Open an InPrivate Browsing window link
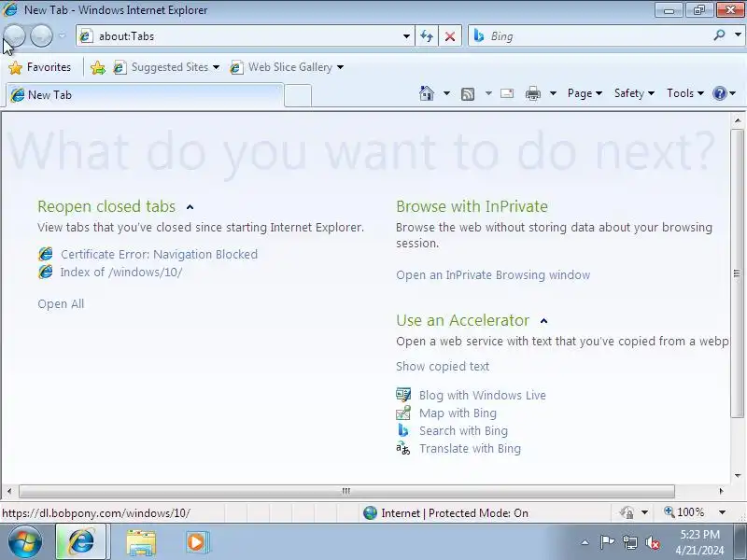The height and width of the screenshot is (560, 747). click(x=493, y=274)
